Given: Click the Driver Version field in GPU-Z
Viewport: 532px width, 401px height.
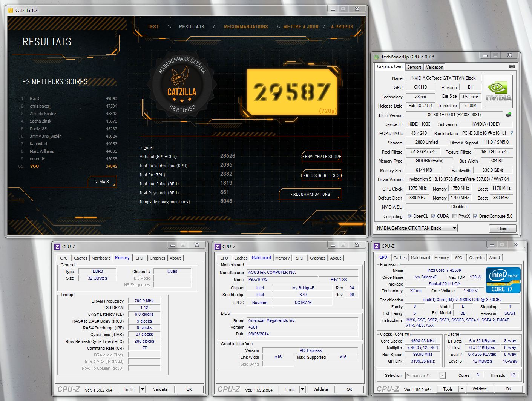Looking at the screenshot, I should pos(459,179).
